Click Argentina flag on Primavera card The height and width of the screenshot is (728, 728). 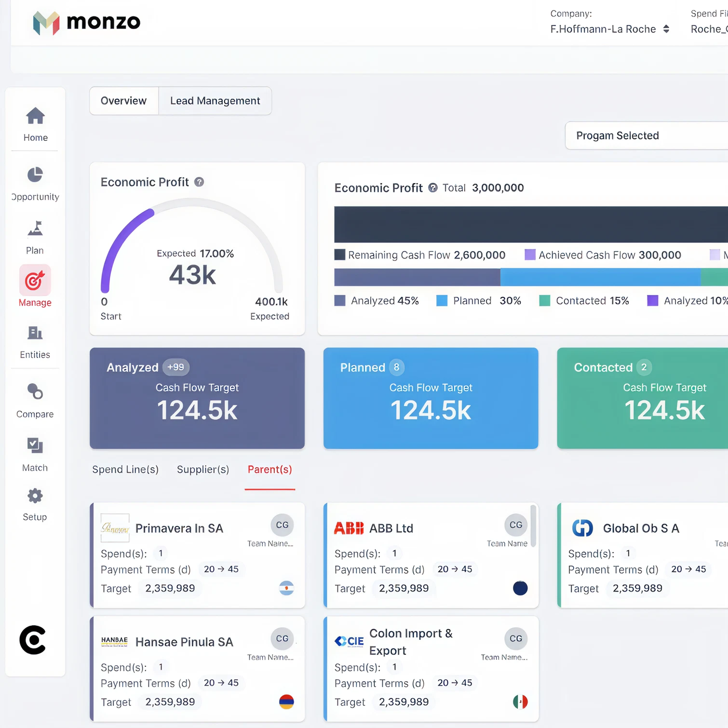coord(286,588)
